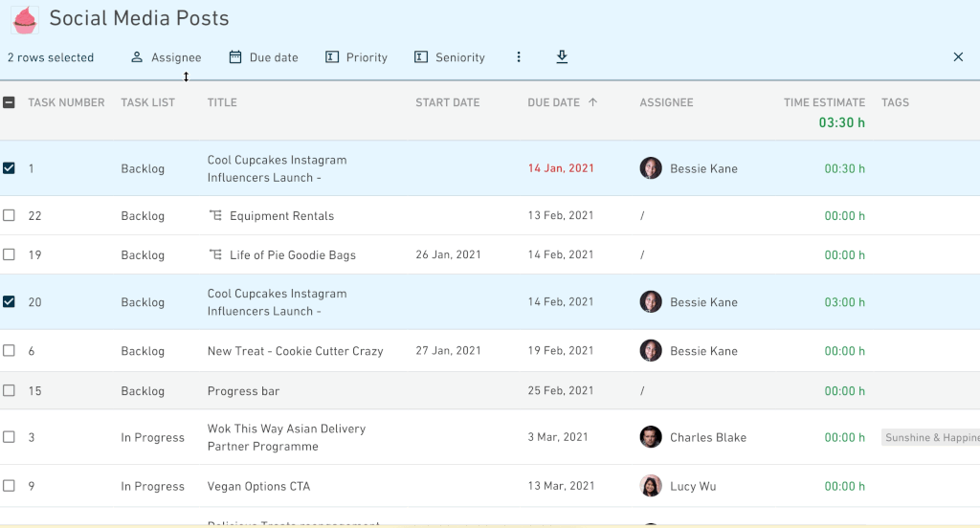Screen dimensions: 980x528
Task: Click Charles Blake's avatar
Action: click(651, 437)
